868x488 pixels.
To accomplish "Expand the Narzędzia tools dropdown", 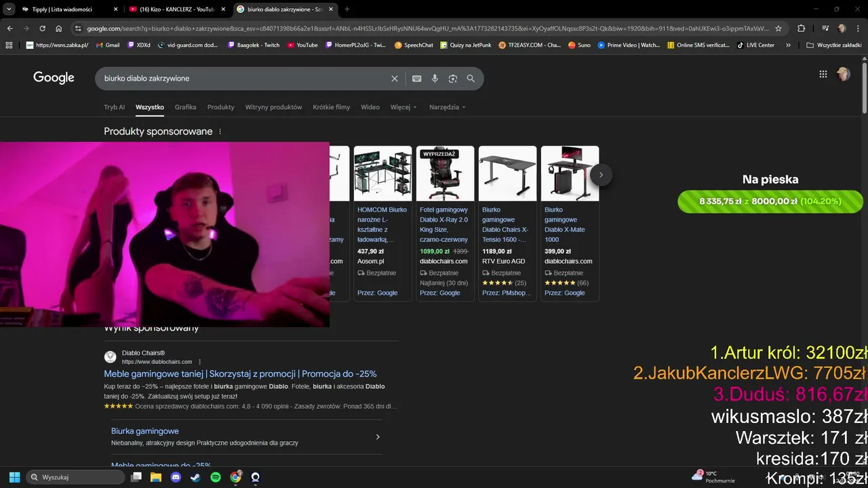I will click(x=447, y=107).
